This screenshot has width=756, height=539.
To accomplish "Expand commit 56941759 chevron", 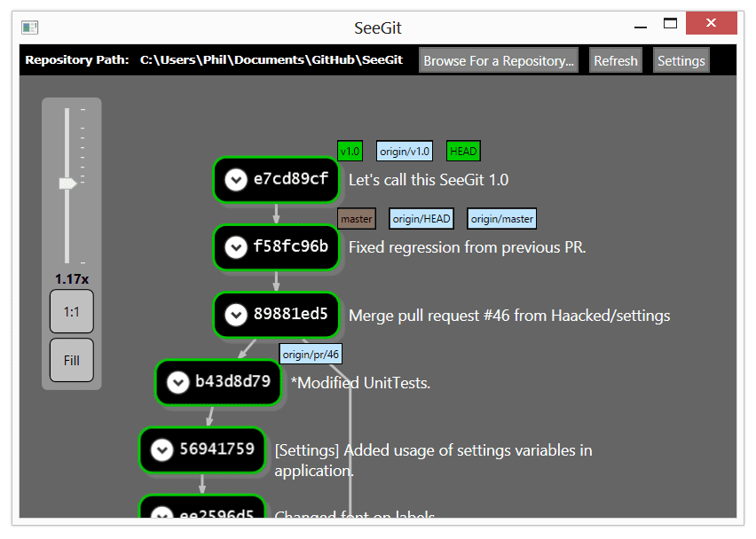I will point(161,449).
